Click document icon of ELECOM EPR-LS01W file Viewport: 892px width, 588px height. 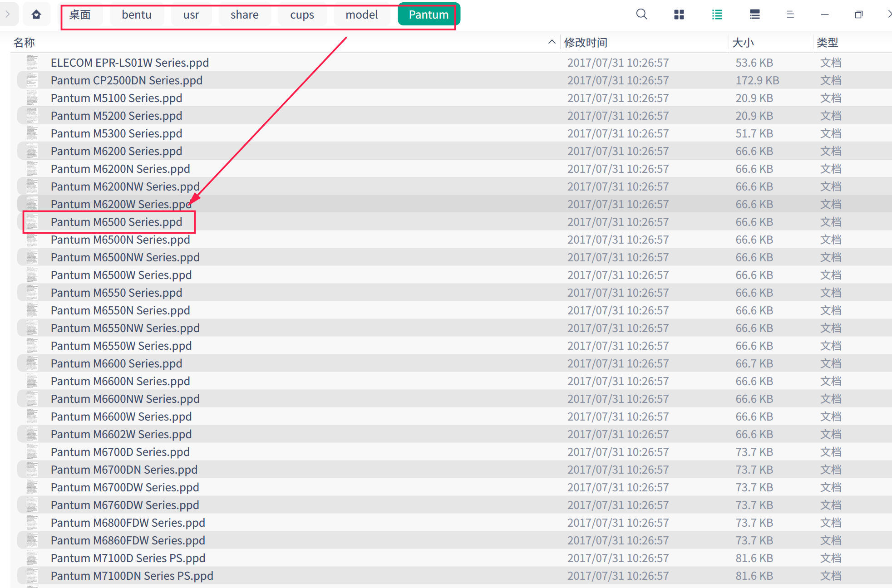(32, 63)
